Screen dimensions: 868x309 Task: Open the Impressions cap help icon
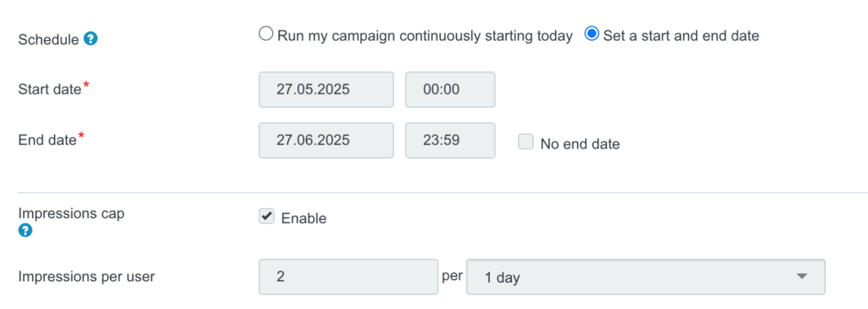click(x=25, y=231)
